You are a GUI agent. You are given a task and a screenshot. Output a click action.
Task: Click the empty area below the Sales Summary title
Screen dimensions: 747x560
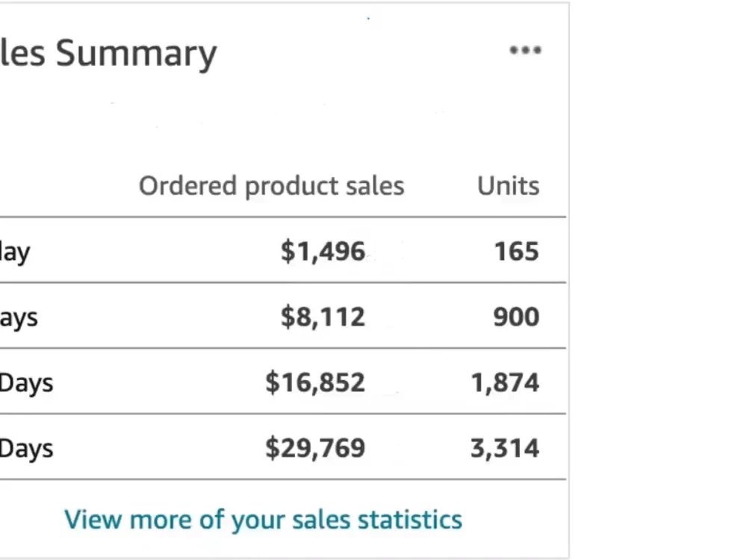pos(281,119)
